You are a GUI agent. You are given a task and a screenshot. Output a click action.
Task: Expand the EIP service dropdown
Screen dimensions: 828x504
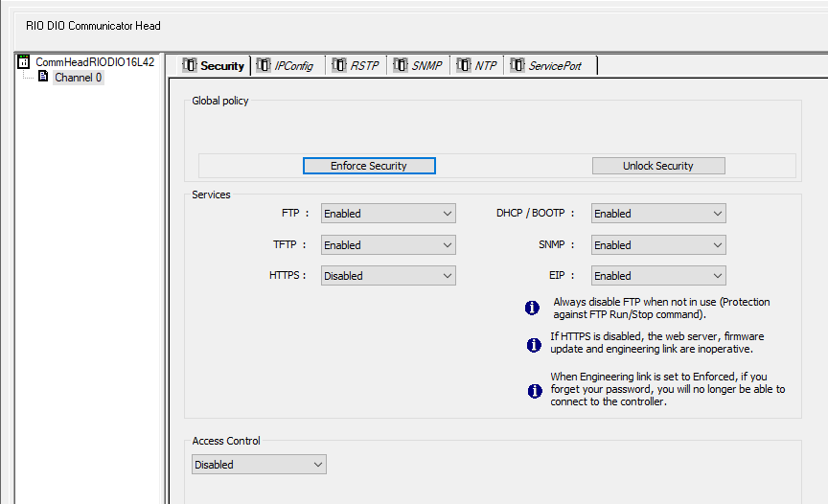click(x=658, y=276)
